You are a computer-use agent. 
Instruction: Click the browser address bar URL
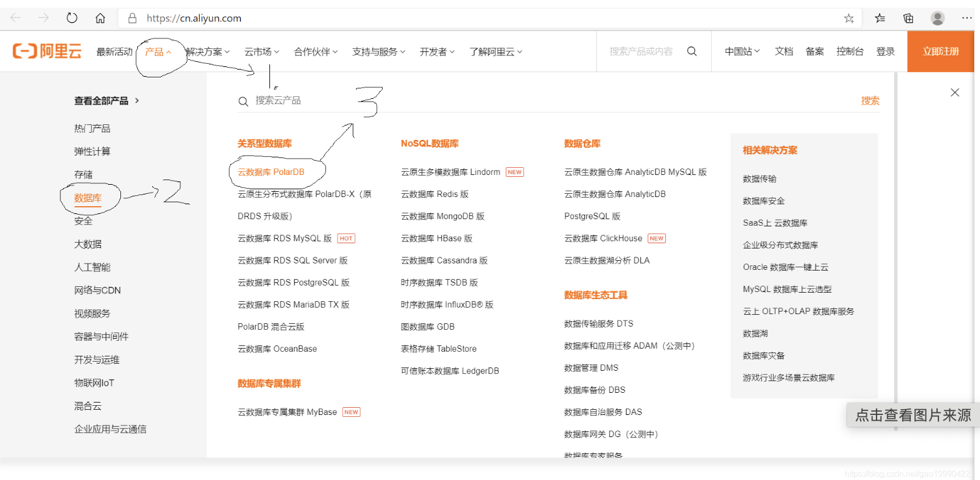[194, 18]
